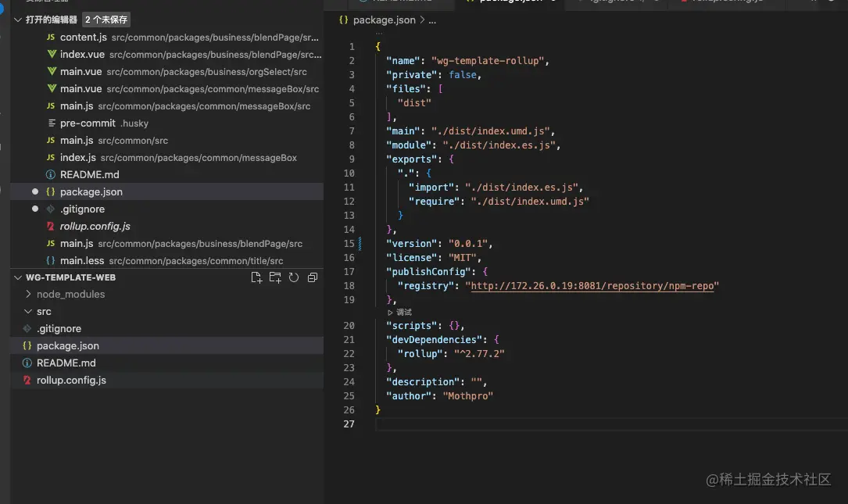Select rollup.config.js in the project file tree

tap(166, 381)
